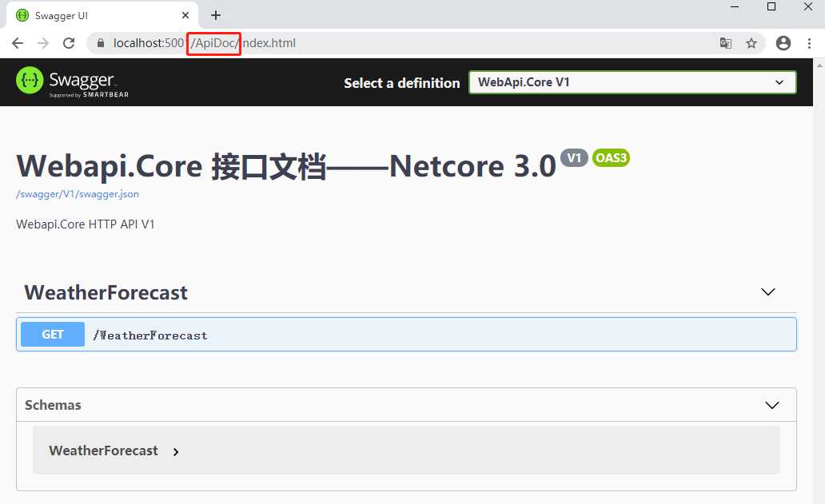Screen dimensions: 825x504
Task: Click the WeatherForecast tag heading
Action: pyautogui.click(x=106, y=292)
